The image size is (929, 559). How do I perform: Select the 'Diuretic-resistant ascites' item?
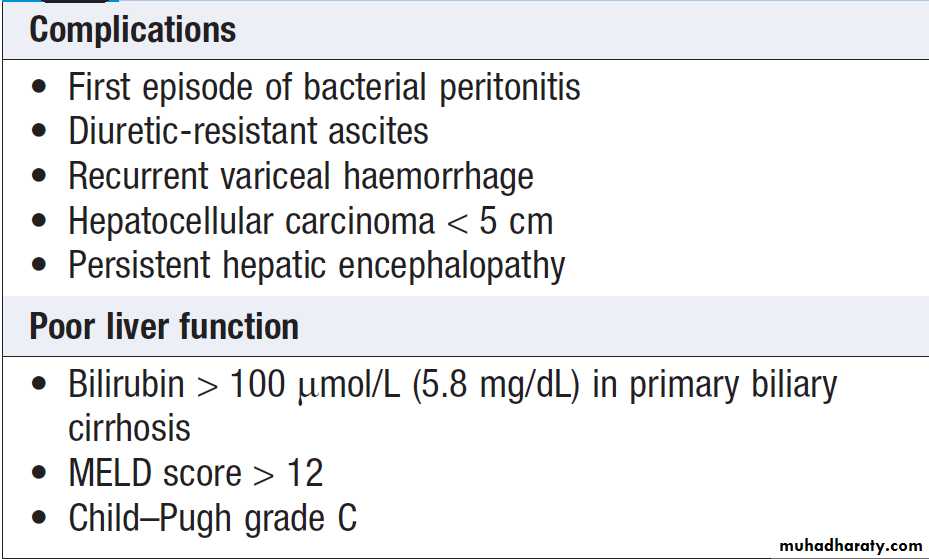(x=248, y=131)
